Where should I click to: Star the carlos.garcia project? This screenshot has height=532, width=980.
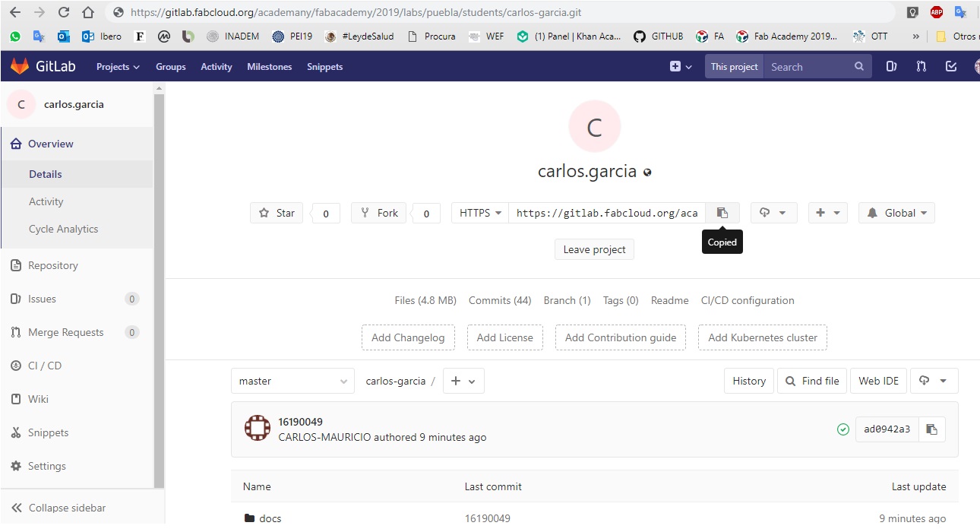(277, 213)
